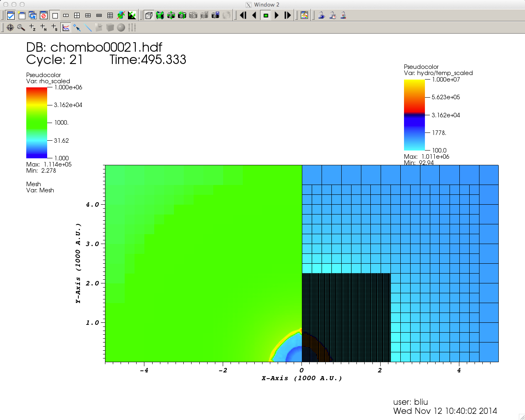Select the 3x3 nine-pane window layout
Image resolution: width=525 pixels, height=420 pixels.
[110, 16]
